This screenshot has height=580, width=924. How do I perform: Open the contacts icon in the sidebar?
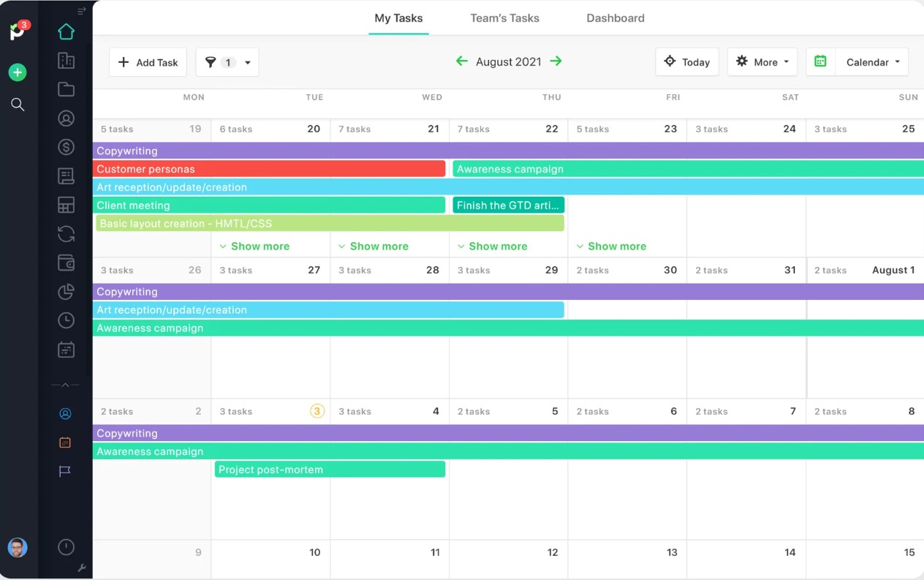coord(66,118)
